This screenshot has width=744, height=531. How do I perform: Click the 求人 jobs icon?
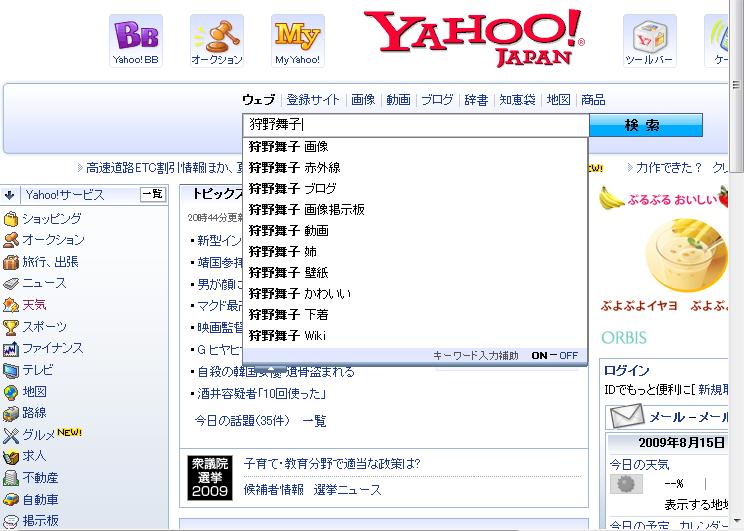click(x=10, y=456)
